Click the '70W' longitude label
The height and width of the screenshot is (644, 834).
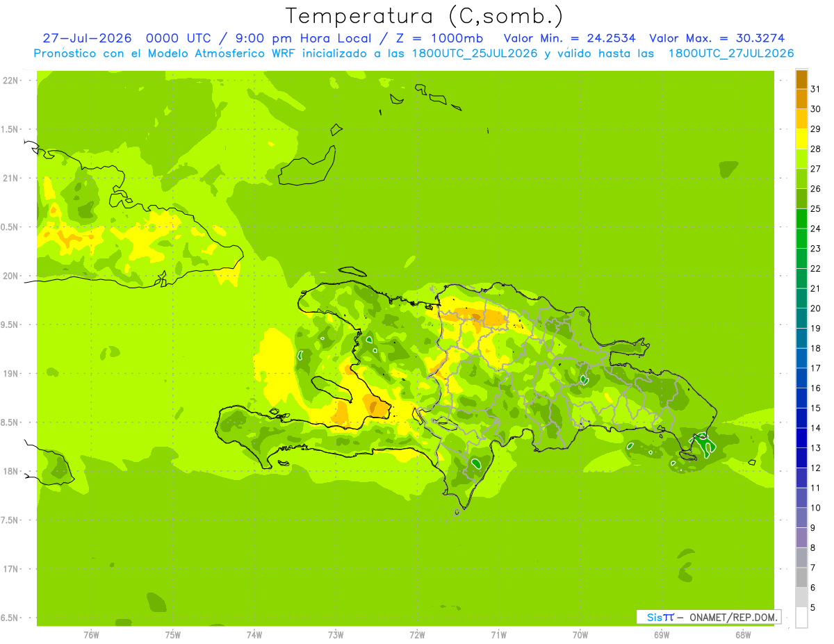(580, 634)
